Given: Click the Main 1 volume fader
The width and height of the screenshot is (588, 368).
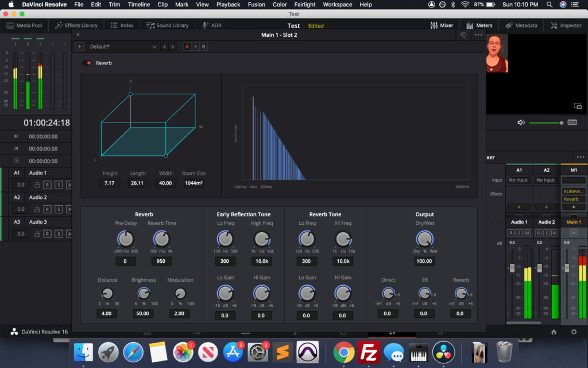Looking at the screenshot, I should point(567,269).
